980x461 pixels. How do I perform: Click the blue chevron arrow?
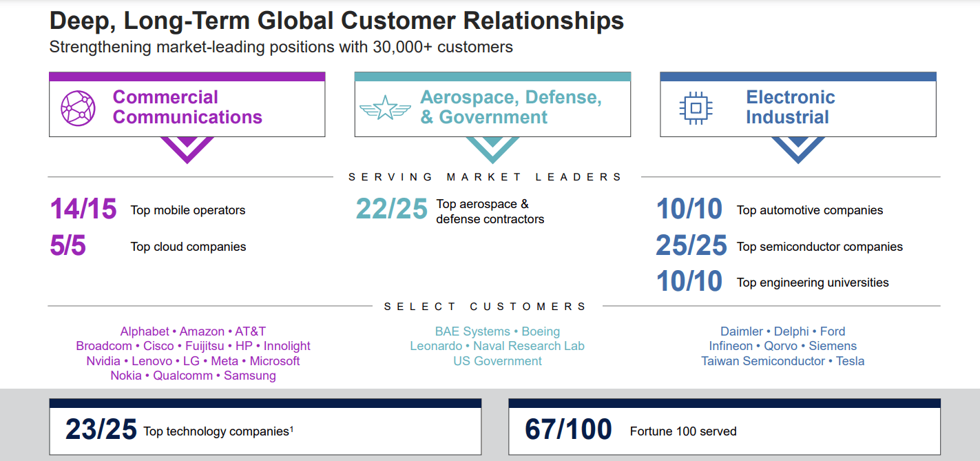tap(797, 149)
